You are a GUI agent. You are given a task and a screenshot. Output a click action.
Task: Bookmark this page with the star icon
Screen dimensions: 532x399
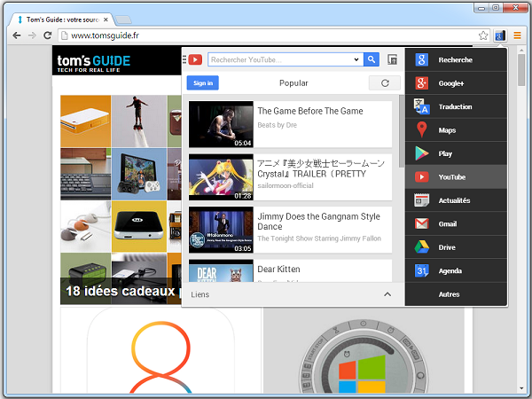(x=483, y=35)
